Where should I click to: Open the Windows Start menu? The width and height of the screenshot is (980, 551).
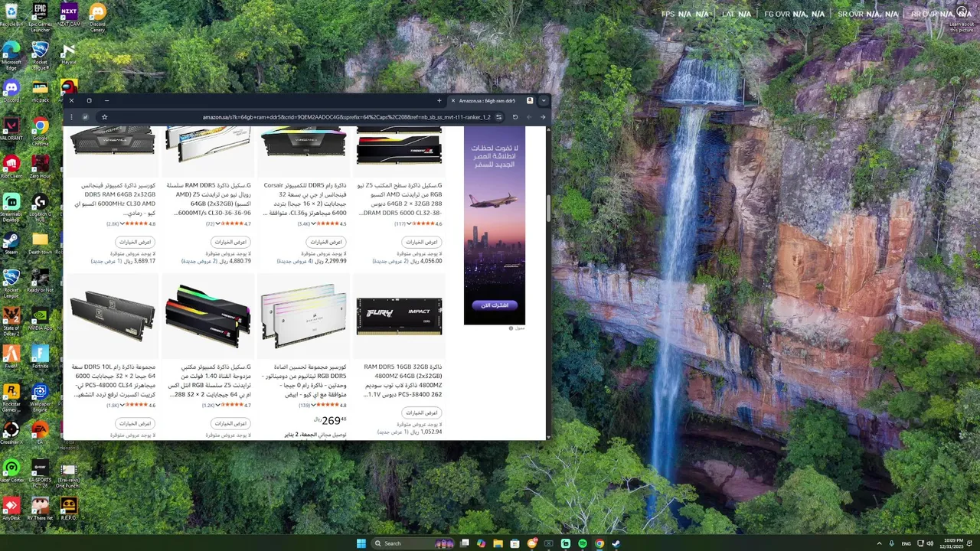(x=361, y=543)
